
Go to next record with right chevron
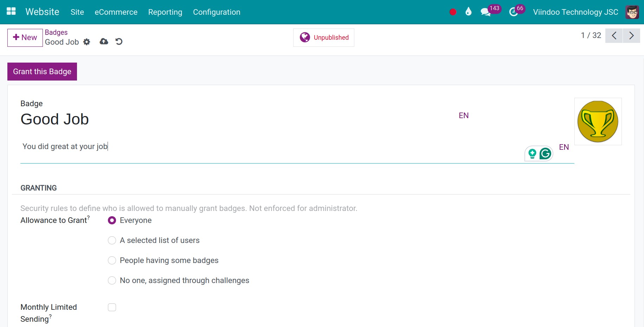631,36
